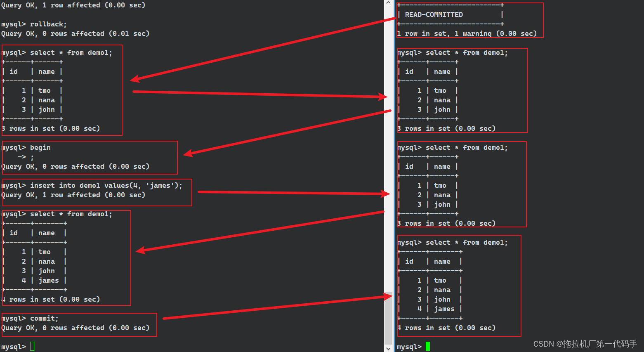The width and height of the screenshot is (644, 352).
Task: Click 'james' row in the left terminal table
Action: point(35,281)
